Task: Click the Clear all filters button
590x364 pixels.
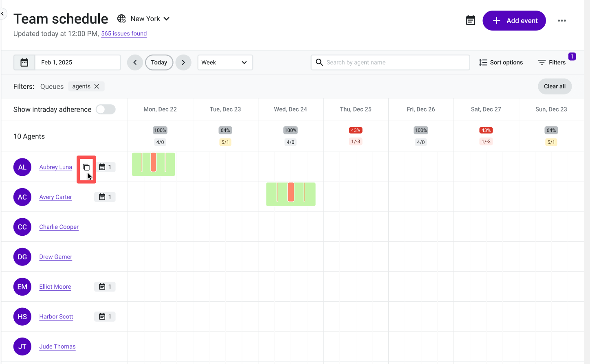Action: [x=555, y=86]
